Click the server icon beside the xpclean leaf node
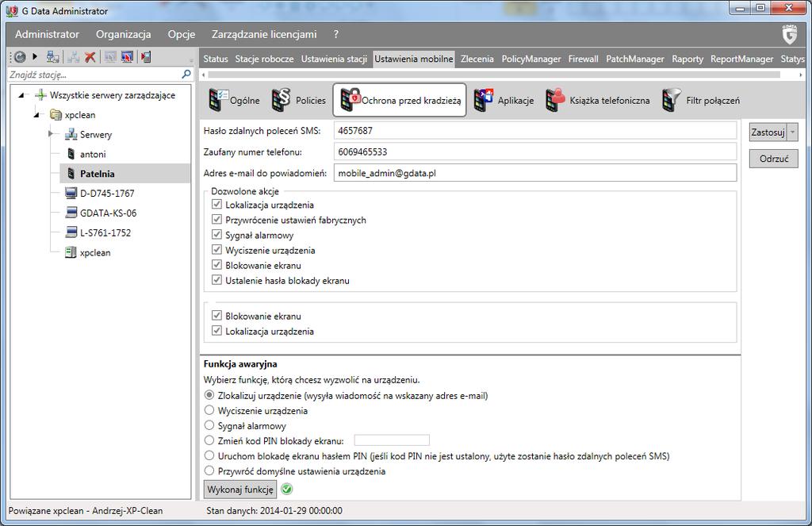The width and height of the screenshot is (812, 526). pyautogui.click(x=71, y=252)
